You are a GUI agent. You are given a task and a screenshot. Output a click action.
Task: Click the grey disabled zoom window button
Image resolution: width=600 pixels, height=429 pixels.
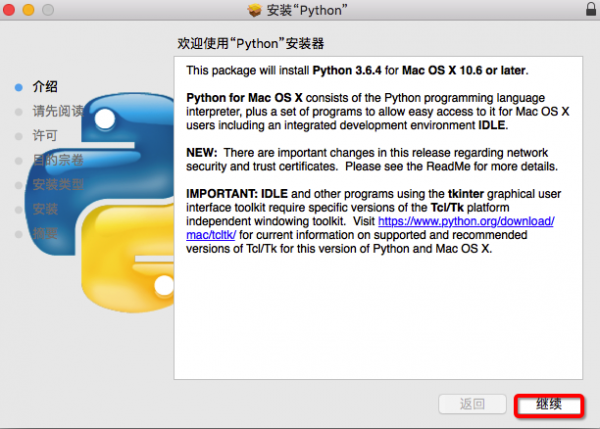48,10
